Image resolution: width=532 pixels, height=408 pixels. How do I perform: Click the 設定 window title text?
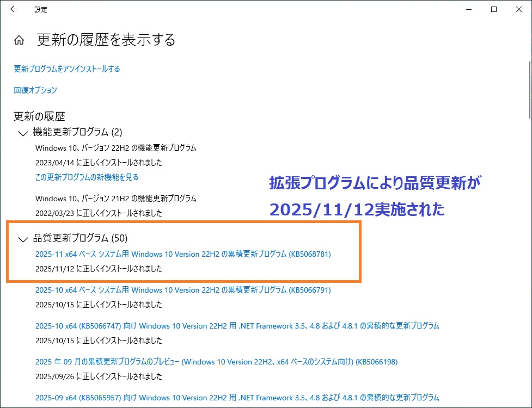[41, 9]
